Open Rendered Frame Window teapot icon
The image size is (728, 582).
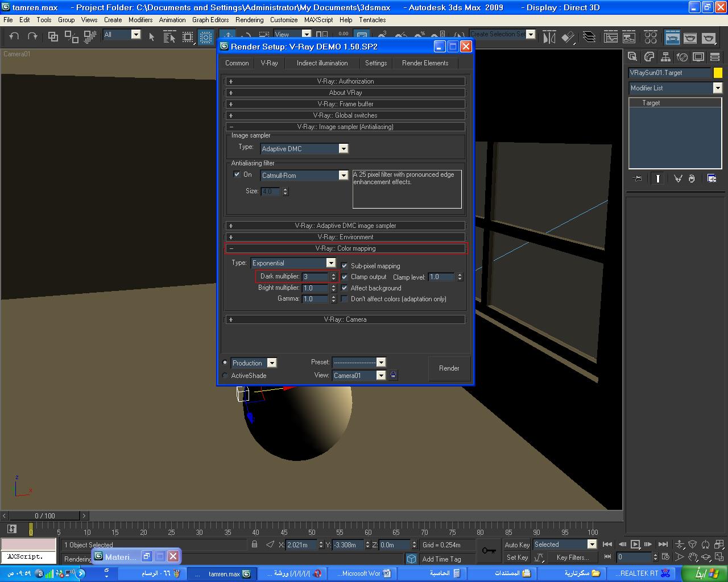tap(690, 38)
